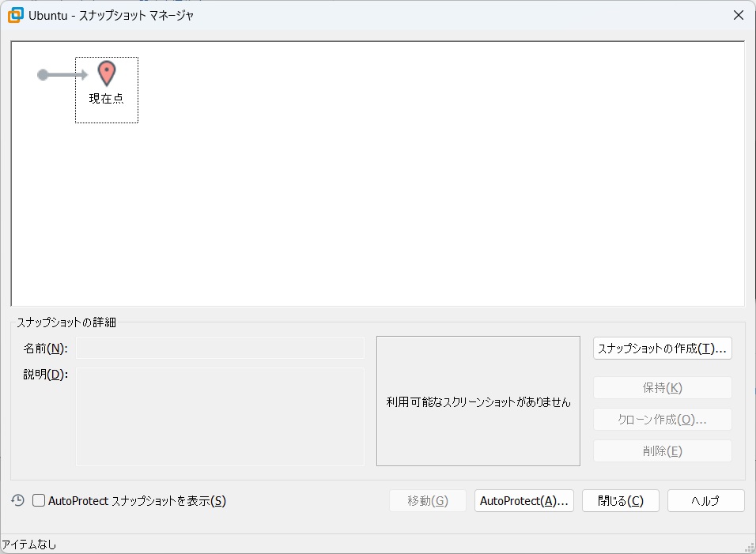Click the 名前(N) input field
This screenshot has width=756, height=554.
click(220, 347)
